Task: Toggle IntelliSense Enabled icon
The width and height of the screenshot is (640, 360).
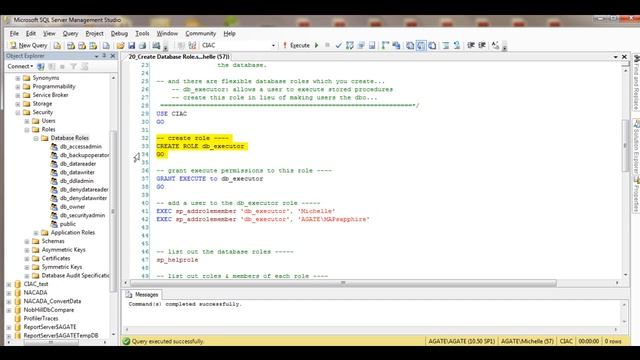Action: click(372, 45)
